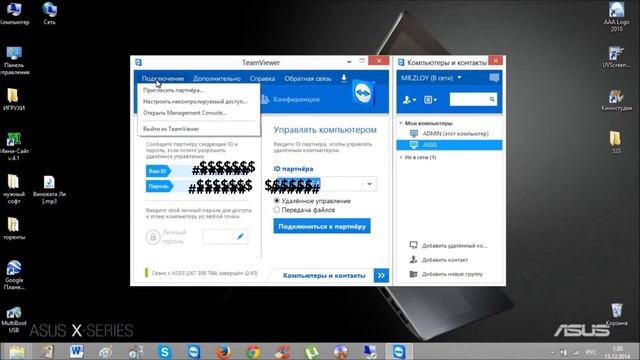Select the ASUS computer in list
Screen dimensions: 640x360
tap(449, 145)
